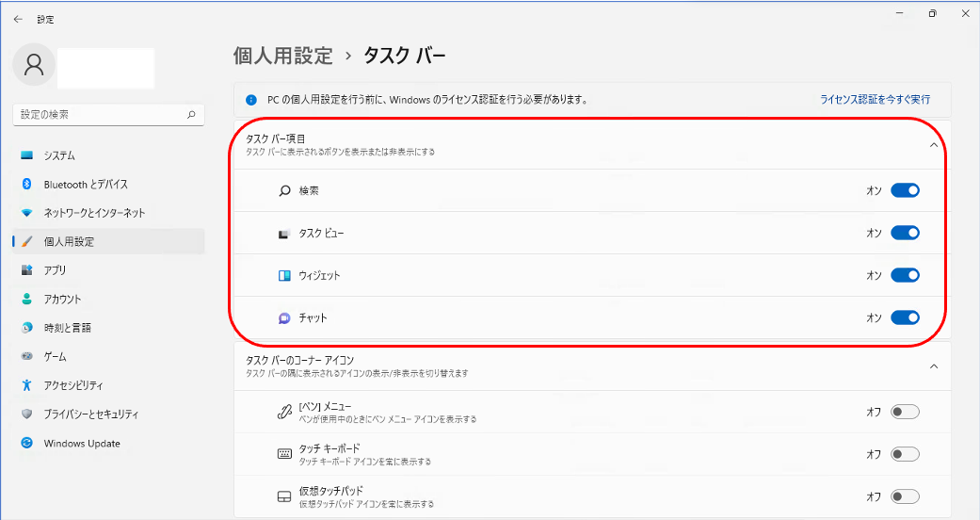Screen dimensions: 980x520
Task: Enable the [ペン] メニュー toggle
Action: tap(905, 412)
